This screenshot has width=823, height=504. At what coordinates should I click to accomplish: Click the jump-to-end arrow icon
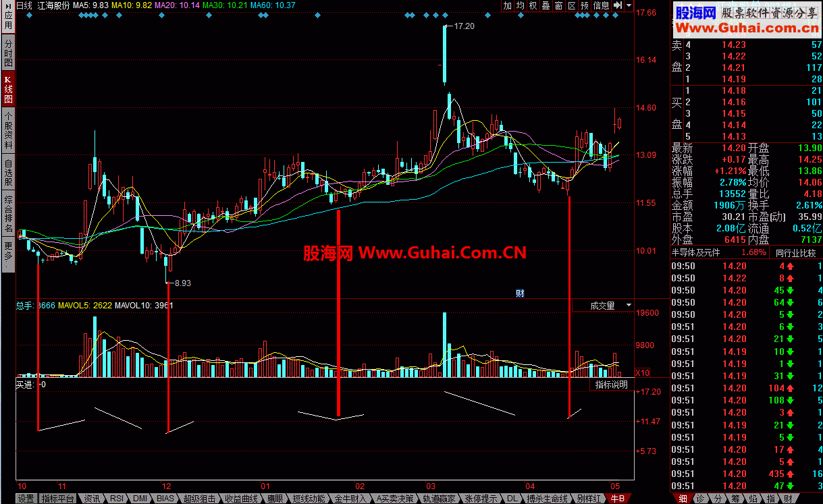pos(617,5)
